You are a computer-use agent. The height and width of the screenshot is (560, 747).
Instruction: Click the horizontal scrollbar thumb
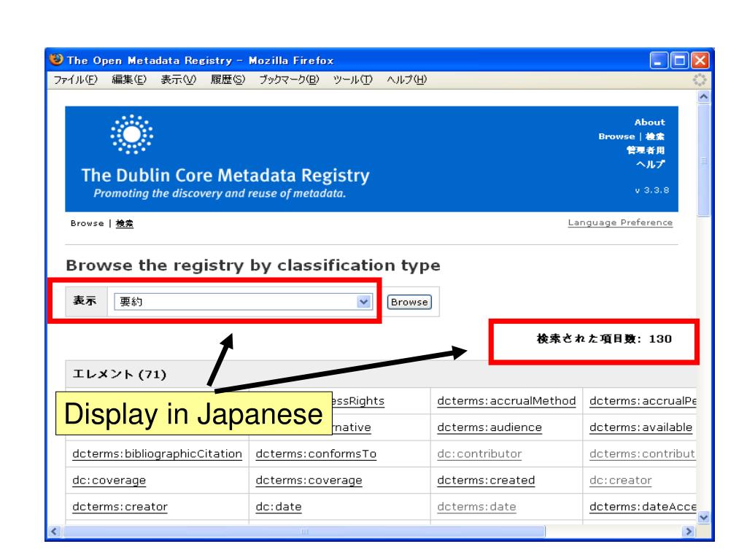pyautogui.click(x=304, y=532)
